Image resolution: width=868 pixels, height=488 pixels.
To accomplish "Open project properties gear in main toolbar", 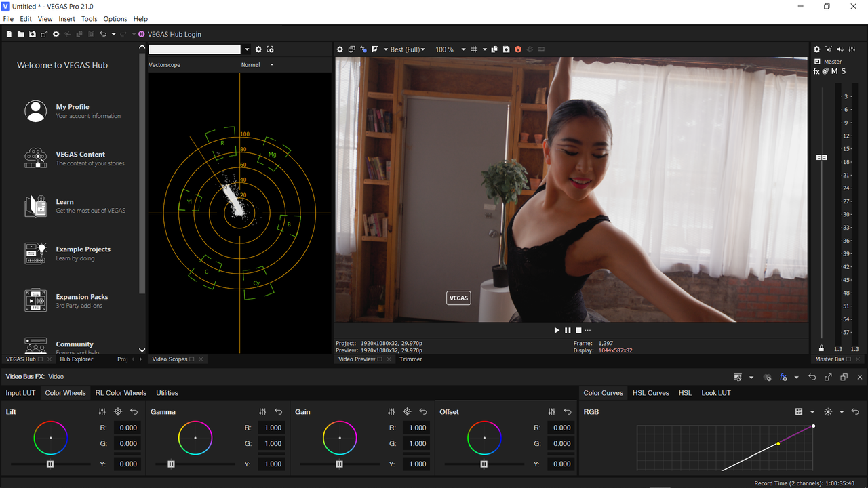I will click(x=56, y=34).
